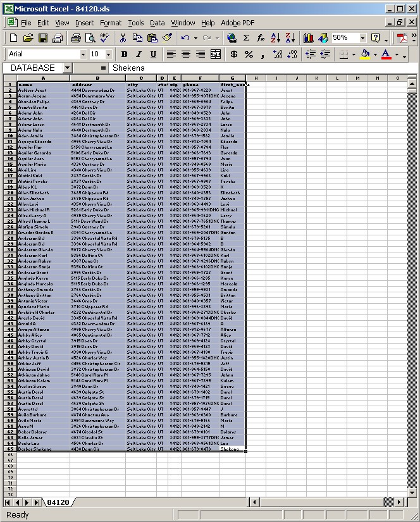Open the Insert menu
Image resolution: width=420 pixels, height=522 pixels.
(x=85, y=23)
